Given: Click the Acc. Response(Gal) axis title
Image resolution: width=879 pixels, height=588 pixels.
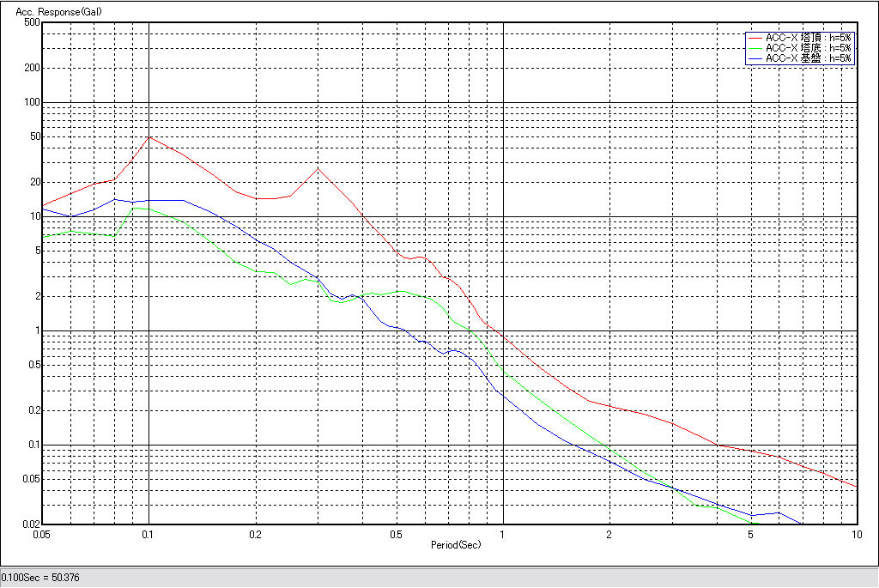Looking at the screenshot, I should coord(53,10).
